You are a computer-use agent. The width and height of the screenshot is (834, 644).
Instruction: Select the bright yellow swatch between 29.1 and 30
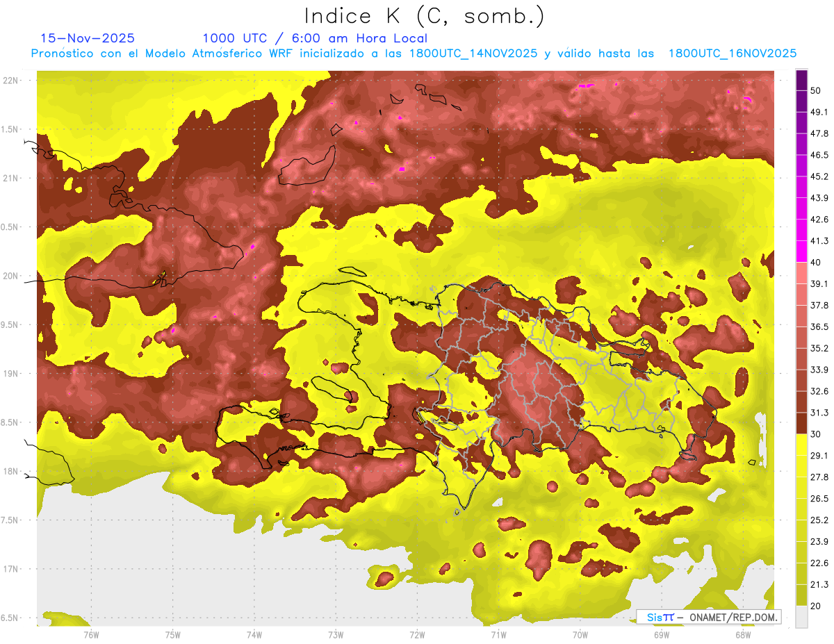click(801, 445)
